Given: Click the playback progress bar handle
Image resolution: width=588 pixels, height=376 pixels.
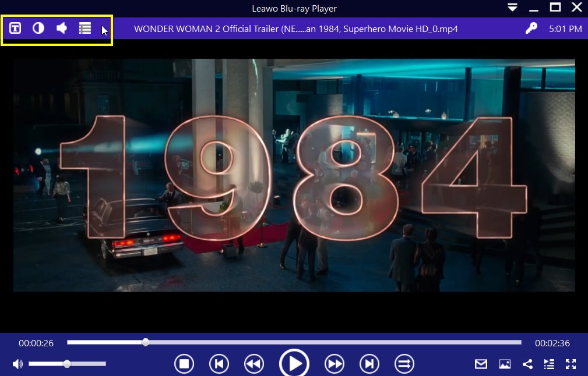Looking at the screenshot, I should coord(146,342).
